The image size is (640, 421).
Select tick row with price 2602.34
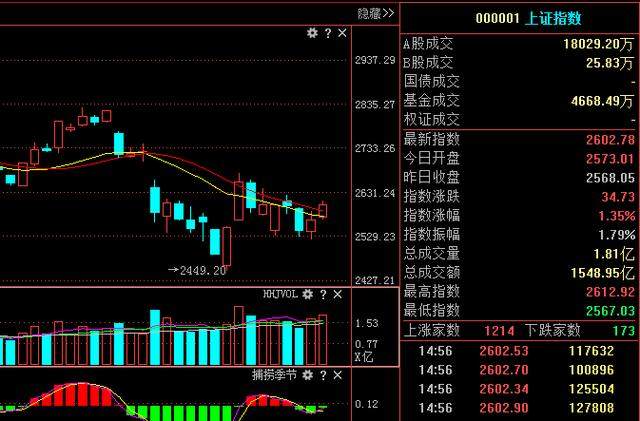(x=518, y=389)
